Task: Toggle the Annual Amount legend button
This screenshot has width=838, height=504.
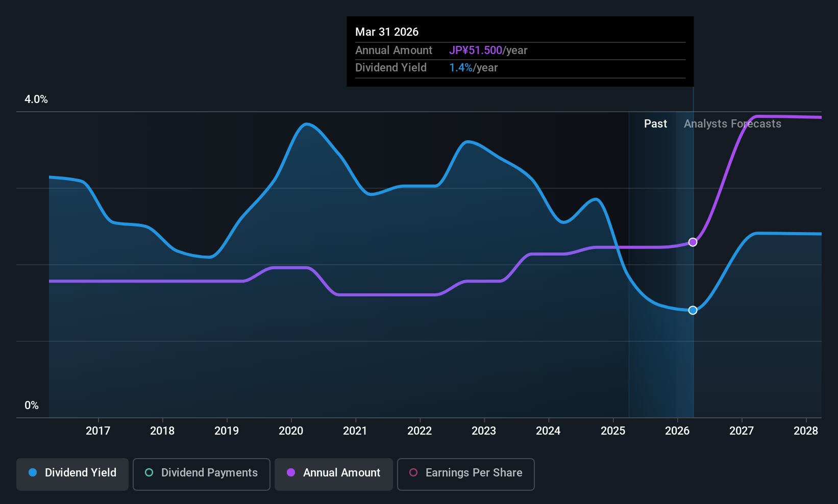Action: point(334,474)
